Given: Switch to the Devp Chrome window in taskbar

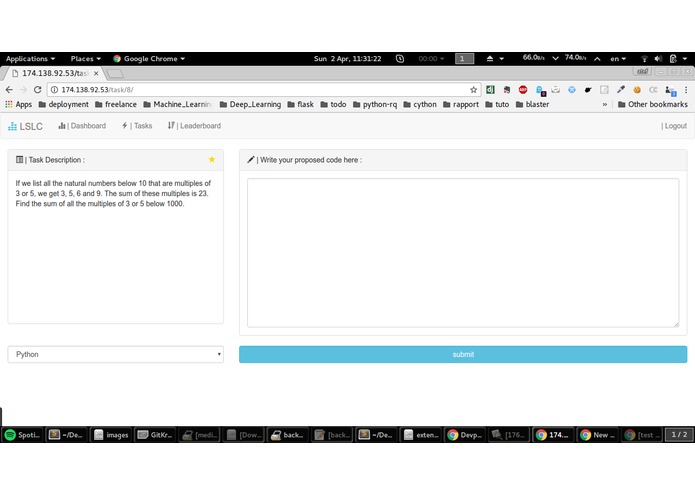Looking at the screenshot, I should pyautogui.click(x=465, y=435).
